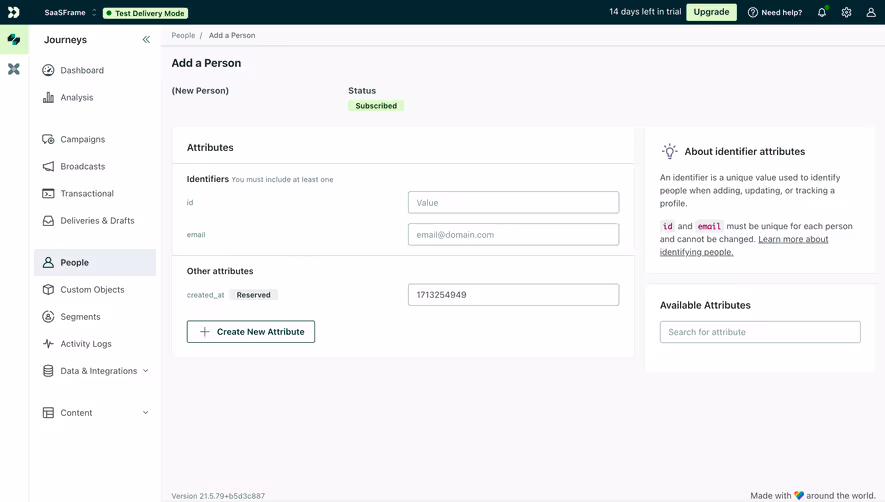Open 'Learn more about identifying people' link

point(744,246)
